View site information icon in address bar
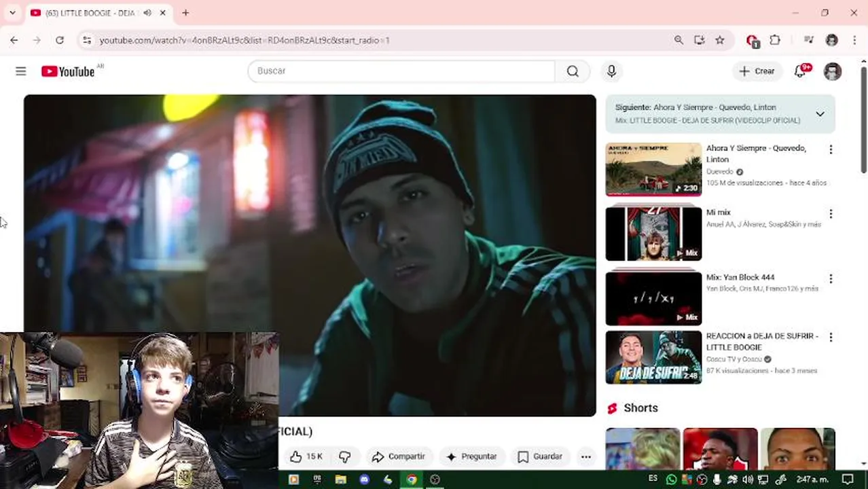 (x=87, y=40)
